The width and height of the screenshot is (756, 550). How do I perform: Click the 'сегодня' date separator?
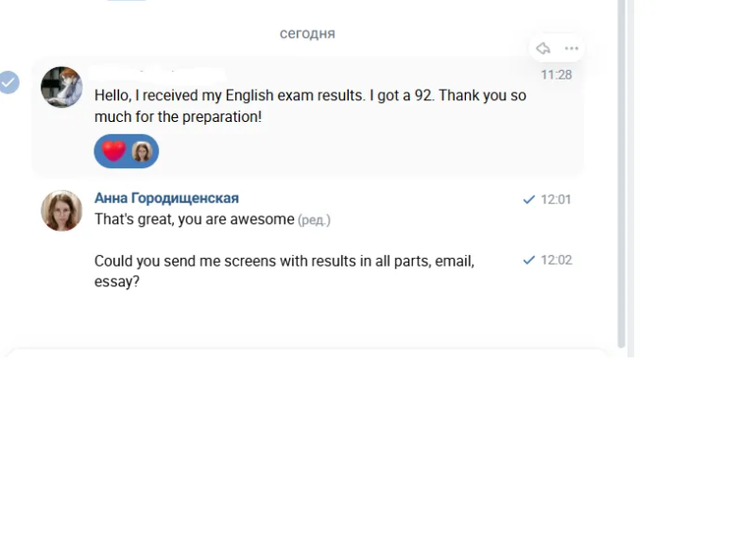pos(308,33)
